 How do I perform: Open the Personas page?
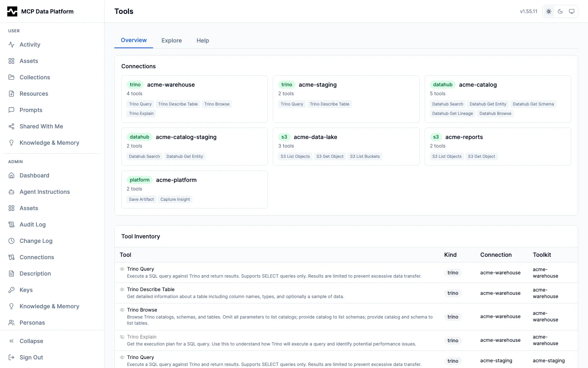(x=32, y=323)
